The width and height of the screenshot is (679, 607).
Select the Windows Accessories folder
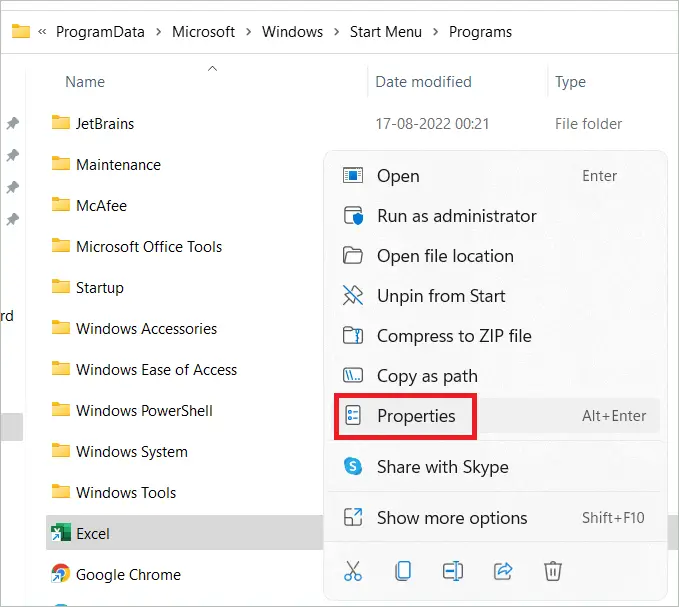pyautogui.click(x=146, y=328)
